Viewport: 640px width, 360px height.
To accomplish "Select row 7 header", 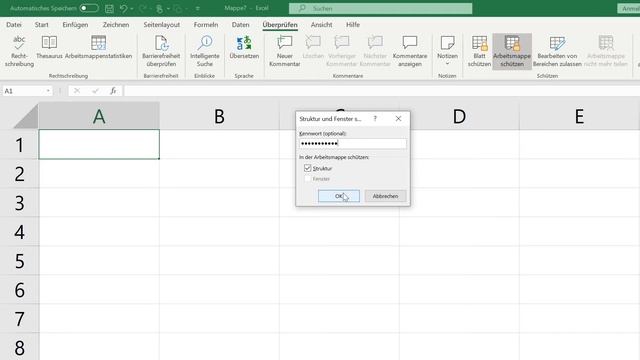I will 19,319.
